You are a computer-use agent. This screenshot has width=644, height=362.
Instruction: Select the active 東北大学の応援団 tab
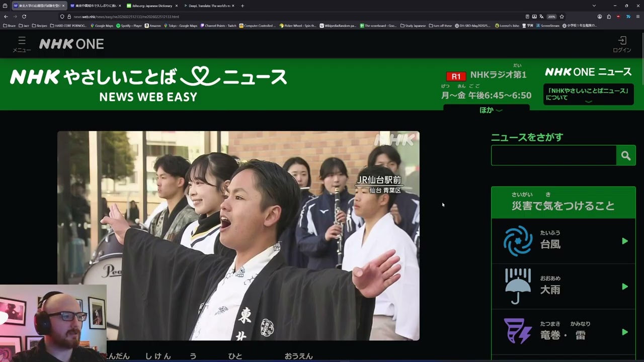pos(39,6)
